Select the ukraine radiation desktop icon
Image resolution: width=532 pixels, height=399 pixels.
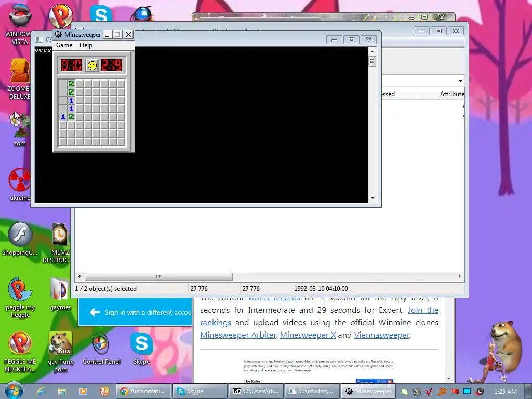pyautogui.click(x=20, y=185)
